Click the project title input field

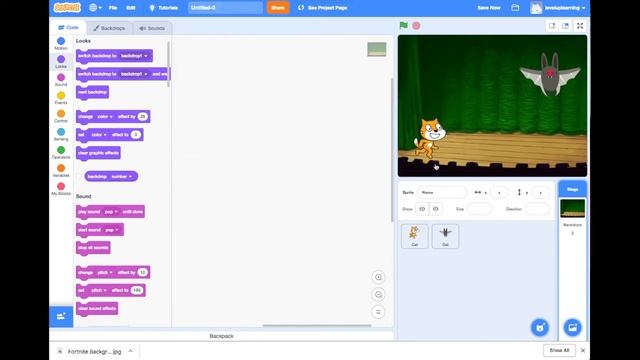[x=225, y=8]
